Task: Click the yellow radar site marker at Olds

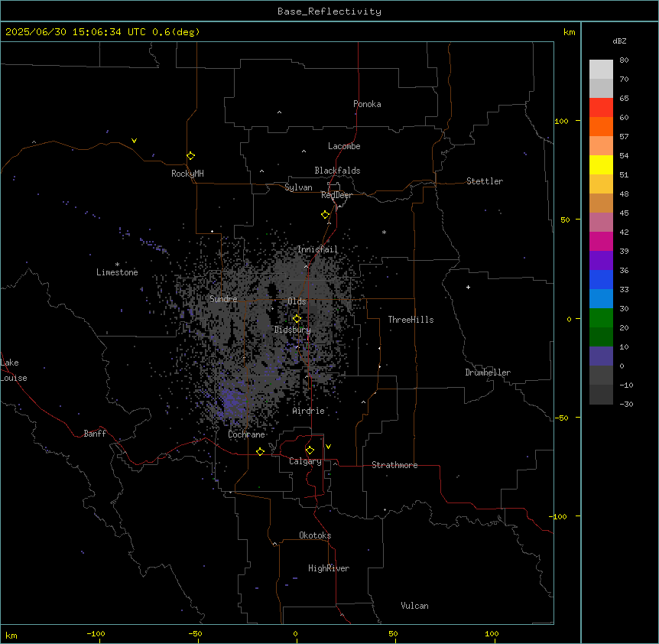Action: click(297, 319)
